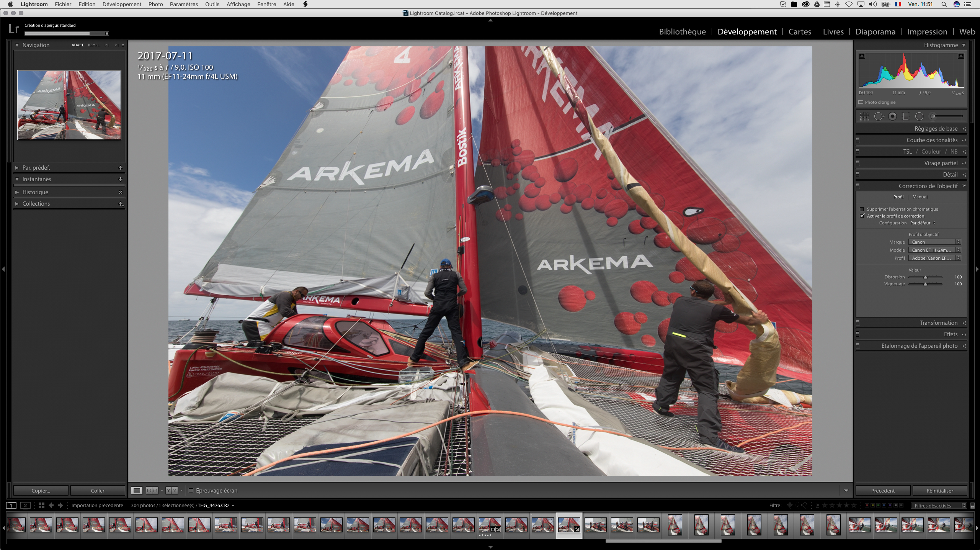Toggle Transformation panel on/off switch

point(858,323)
